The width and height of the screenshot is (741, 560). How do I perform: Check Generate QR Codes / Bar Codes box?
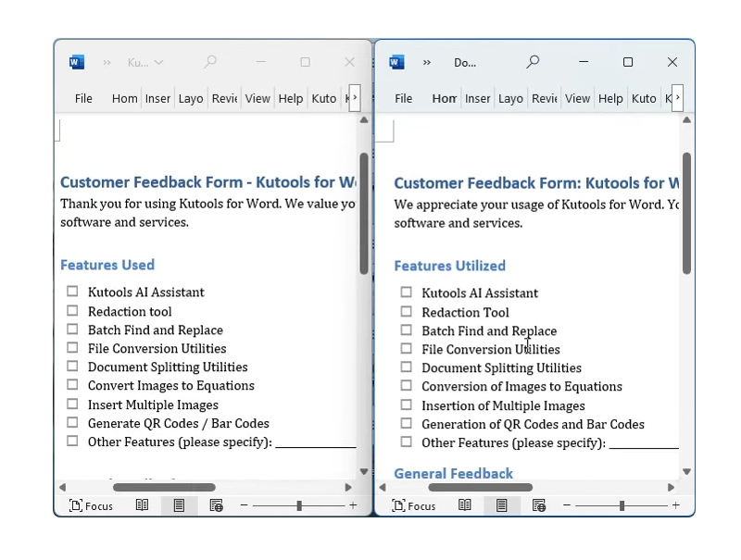point(72,422)
